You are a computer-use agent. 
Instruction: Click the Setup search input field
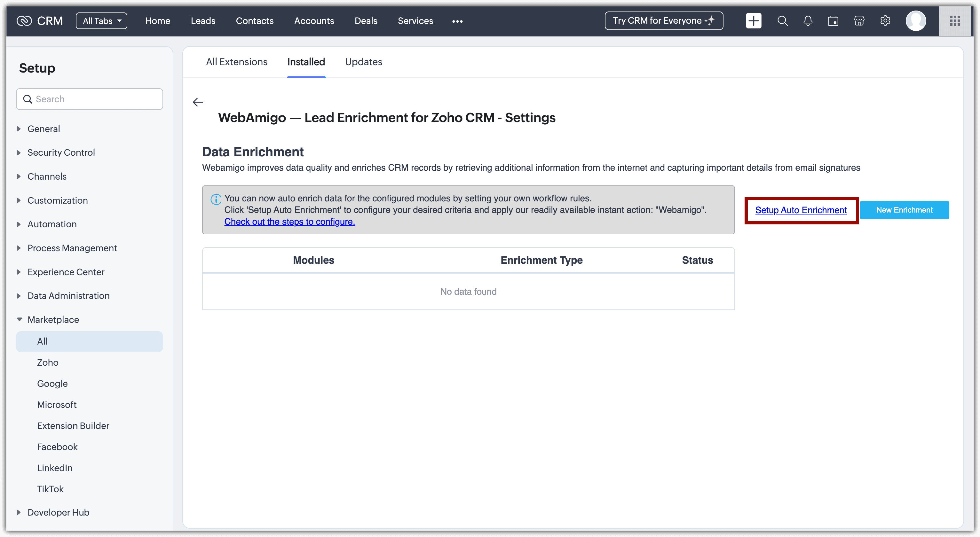click(x=95, y=99)
